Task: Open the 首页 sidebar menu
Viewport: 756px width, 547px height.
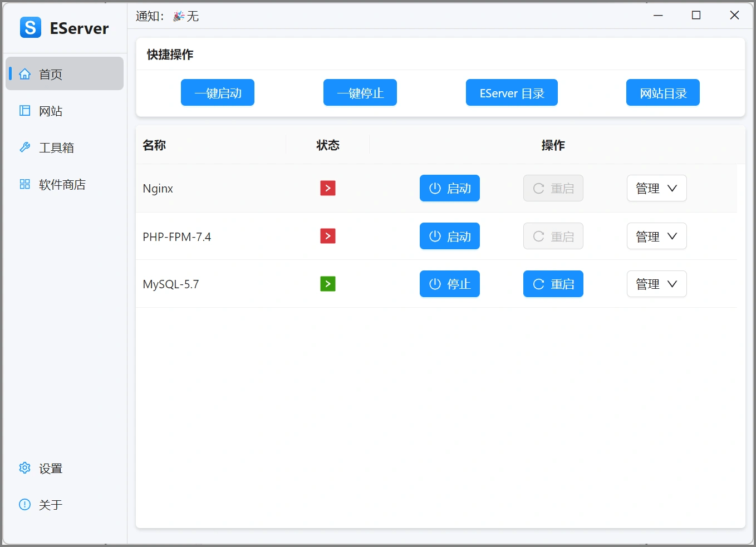Action: point(65,73)
